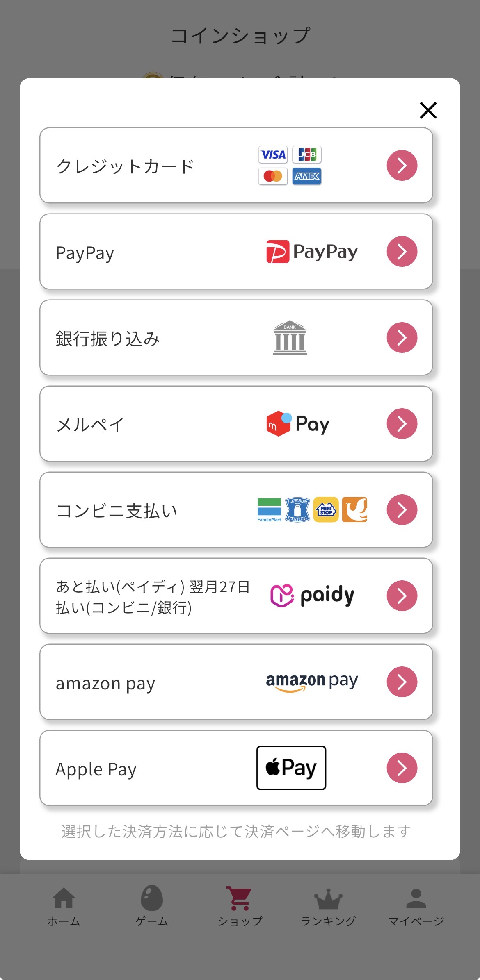Choose あと払い(ペイディ) payment option

pos(153,597)
